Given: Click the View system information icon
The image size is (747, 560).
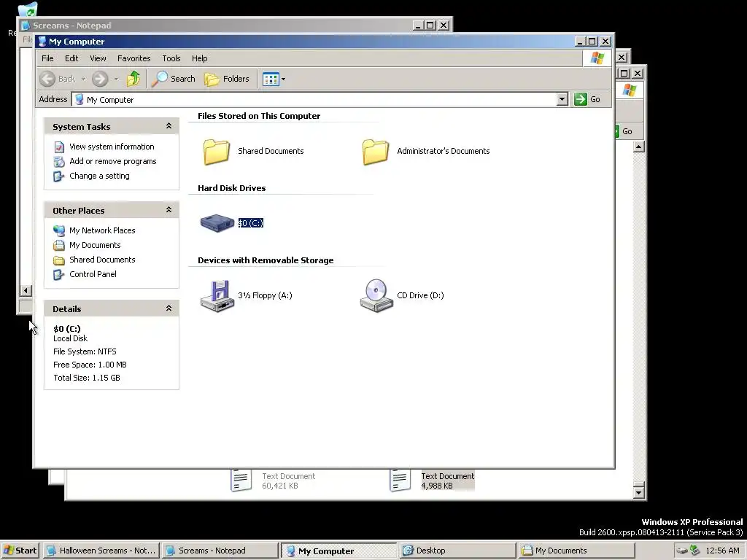Looking at the screenshot, I should [59, 147].
